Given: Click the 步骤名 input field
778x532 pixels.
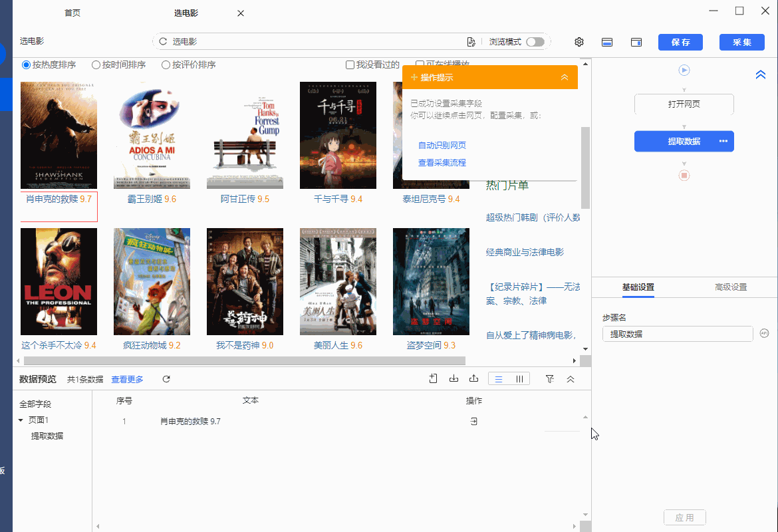Looking at the screenshot, I should pos(678,334).
